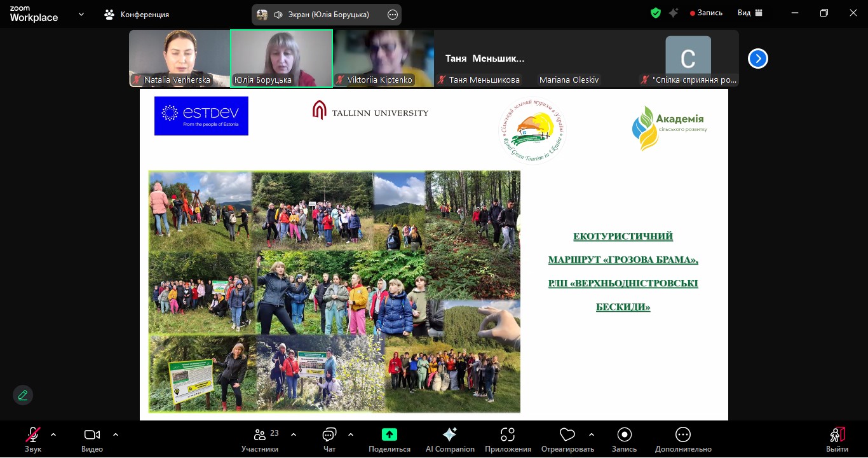Click the Leave meeting button
This screenshot has width=868, height=458.
coord(837,439)
